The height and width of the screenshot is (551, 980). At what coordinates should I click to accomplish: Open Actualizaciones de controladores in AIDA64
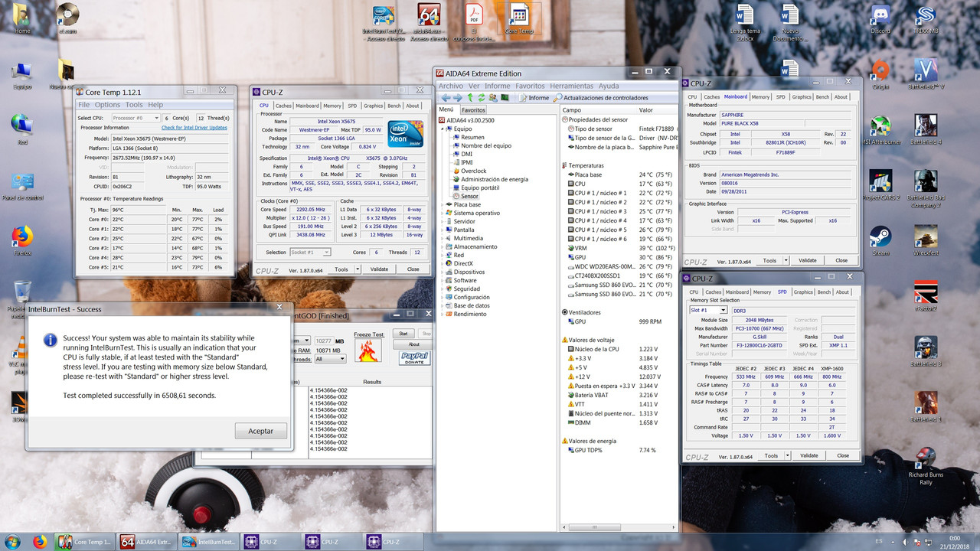click(600, 98)
